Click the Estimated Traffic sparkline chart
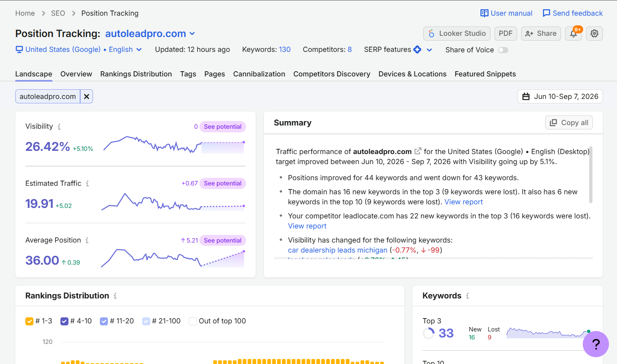Screen dimensions: 617x364 click(173, 202)
